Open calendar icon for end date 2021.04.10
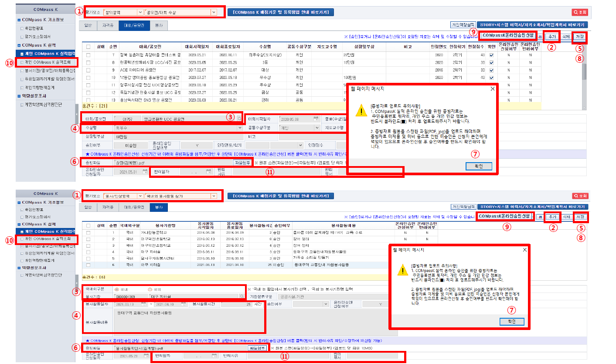Image resolution: width=616 pixels, height=364 pixels. [184, 304]
